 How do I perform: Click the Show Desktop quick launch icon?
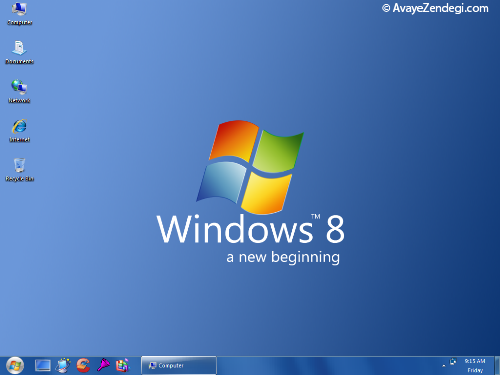tap(43, 365)
